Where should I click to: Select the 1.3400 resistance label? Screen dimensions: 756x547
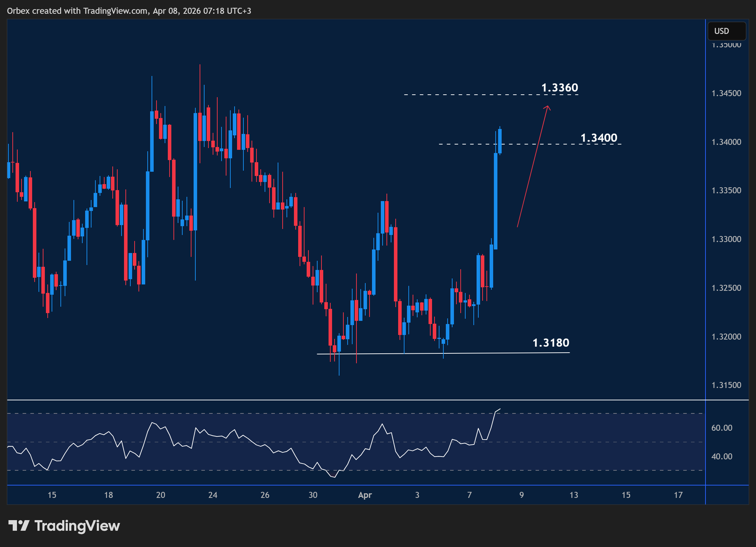pos(599,138)
